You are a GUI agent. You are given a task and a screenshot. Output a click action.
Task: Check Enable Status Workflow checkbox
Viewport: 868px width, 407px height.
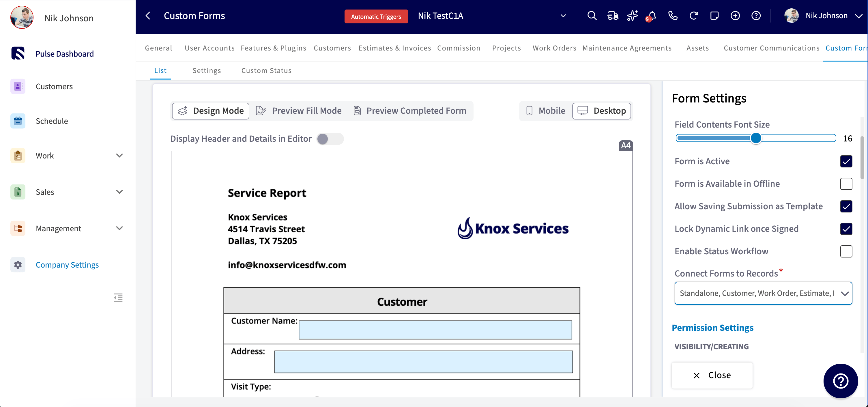click(846, 251)
